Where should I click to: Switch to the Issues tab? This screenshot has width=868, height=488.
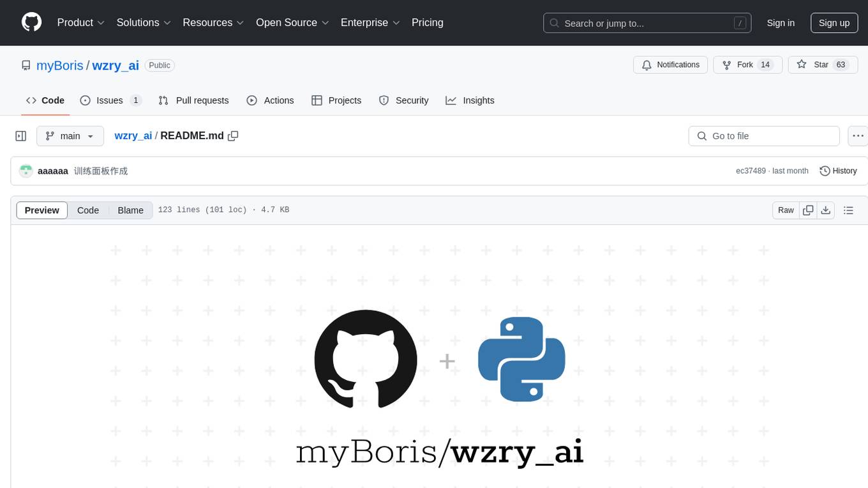110,100
